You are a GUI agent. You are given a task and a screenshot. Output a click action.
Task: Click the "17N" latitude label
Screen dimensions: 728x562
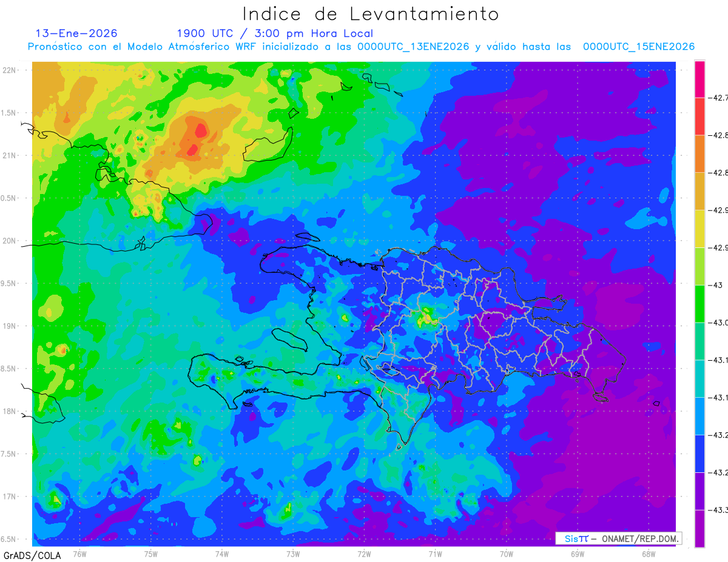9,497
